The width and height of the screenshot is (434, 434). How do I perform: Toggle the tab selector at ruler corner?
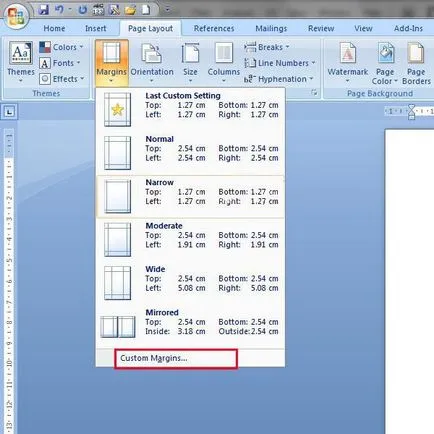[x=9, y=112]
